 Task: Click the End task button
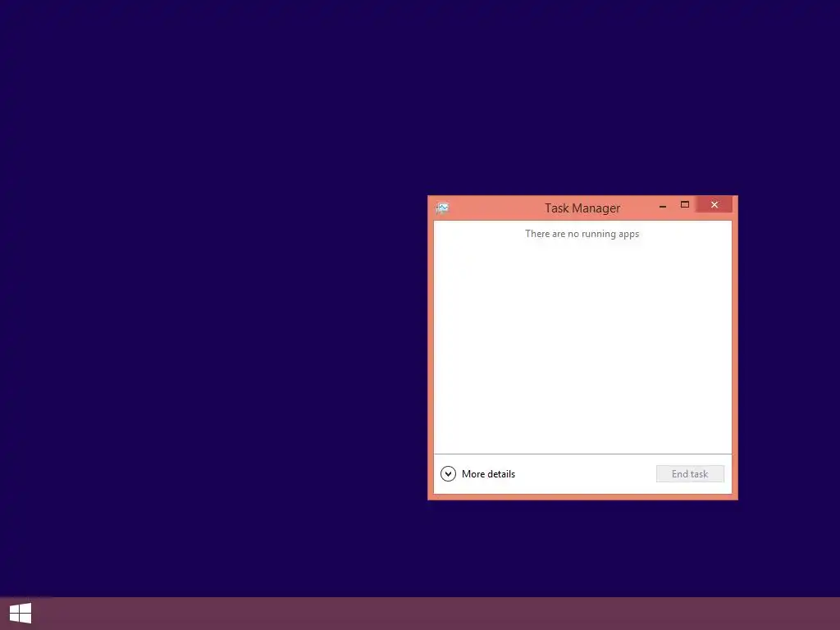coord(690,473)
